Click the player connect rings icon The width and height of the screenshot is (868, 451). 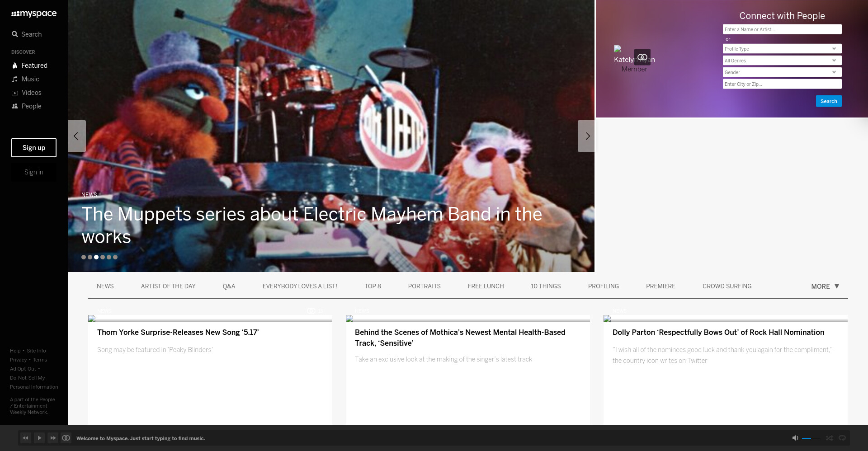tap(66, 438)
